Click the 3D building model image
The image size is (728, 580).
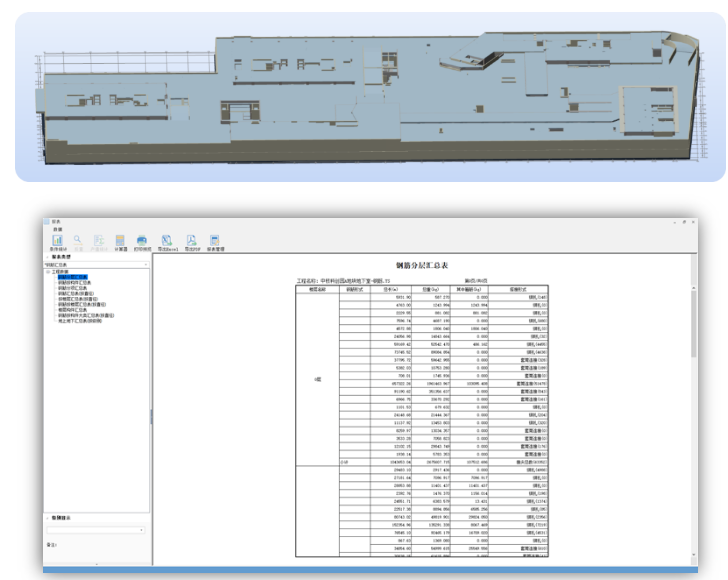(x=370, y=97)
